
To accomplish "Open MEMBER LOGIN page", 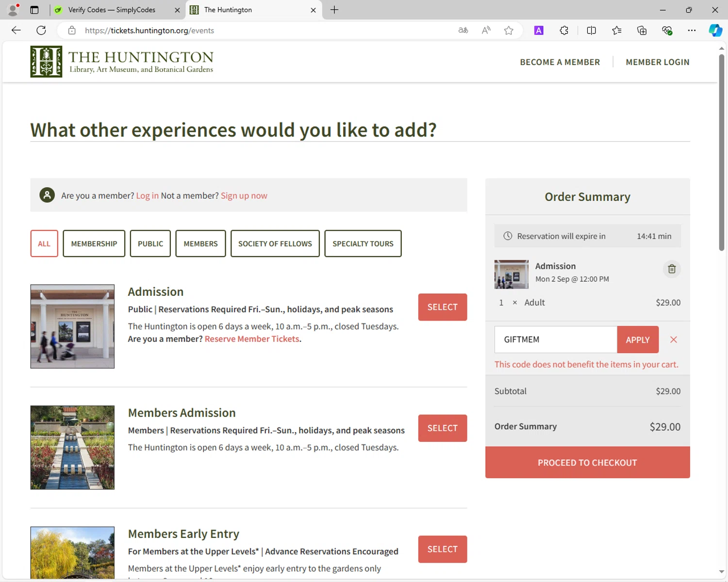I will tap(658, 62).
